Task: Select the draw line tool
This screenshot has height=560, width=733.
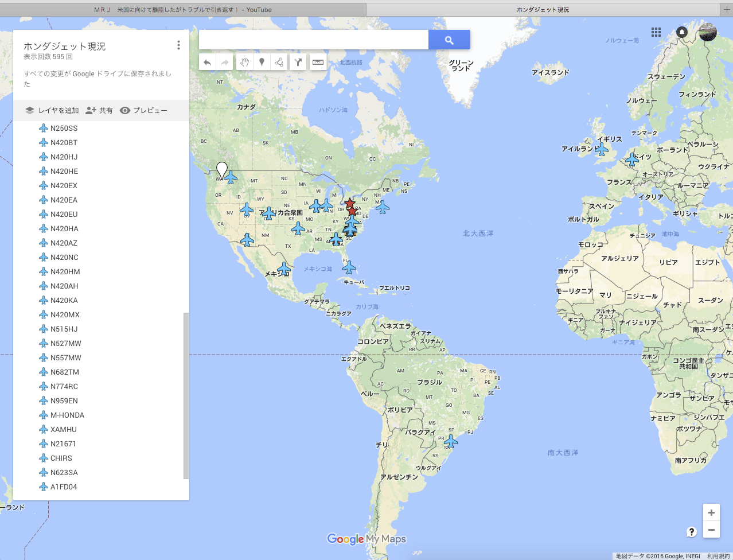Action: click(x=279, y=62)
